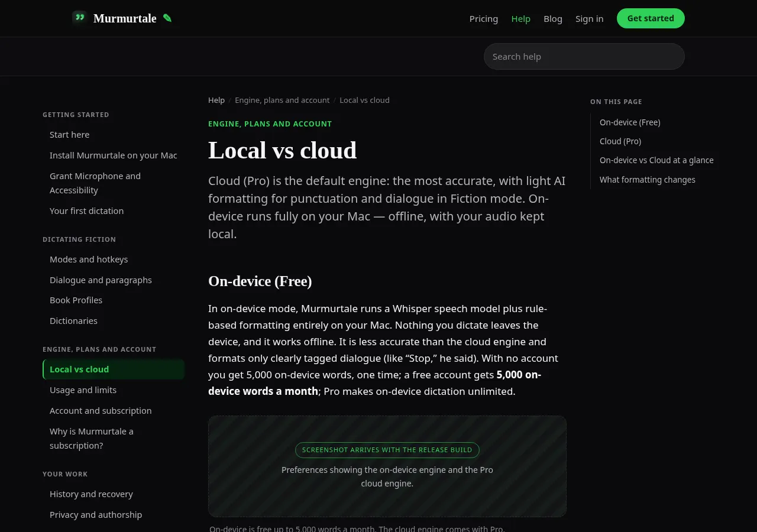Viewport: 757px width, 532px height.
Task: Select the 'Local vs cloud' breadcrumb
Action: (x=364, y=100)
